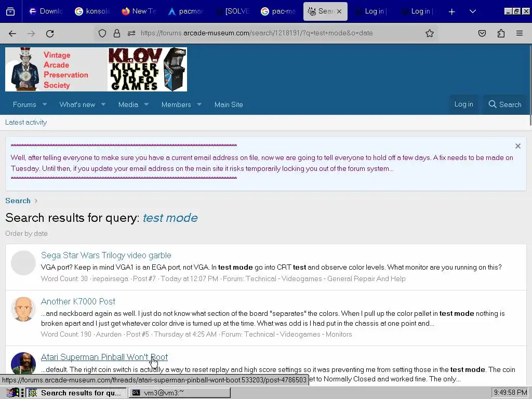
Task: Go to Main Site in the nav bar
Action: 229,104
